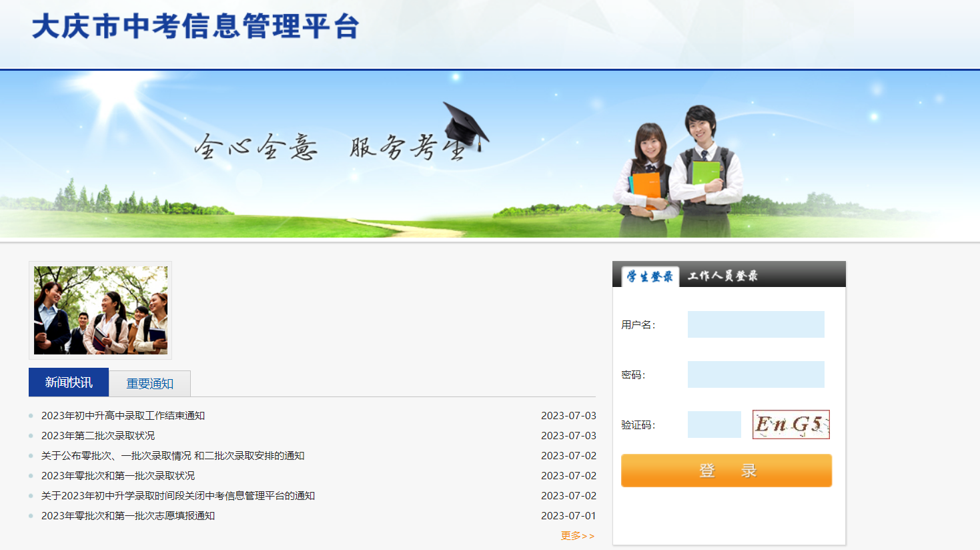This screenshot has width=980, height=550.
Task: Switch to the 学生登录 tab
Action: 650,276
